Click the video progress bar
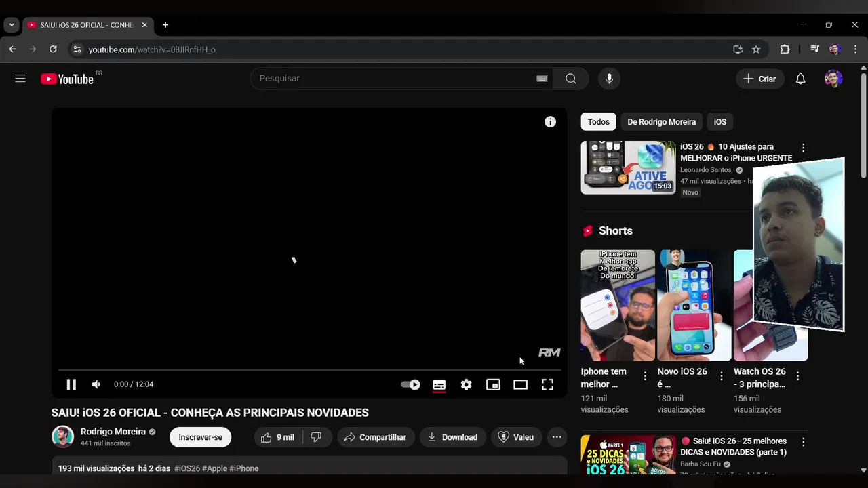This screenshot has height=488, width=868. point(309,370)
